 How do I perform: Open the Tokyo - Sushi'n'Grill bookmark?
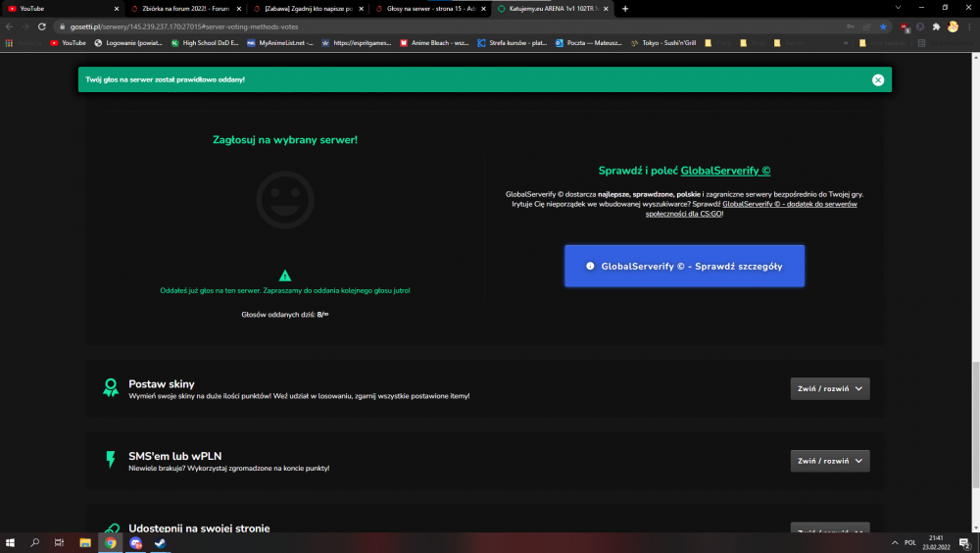[663, 42]
